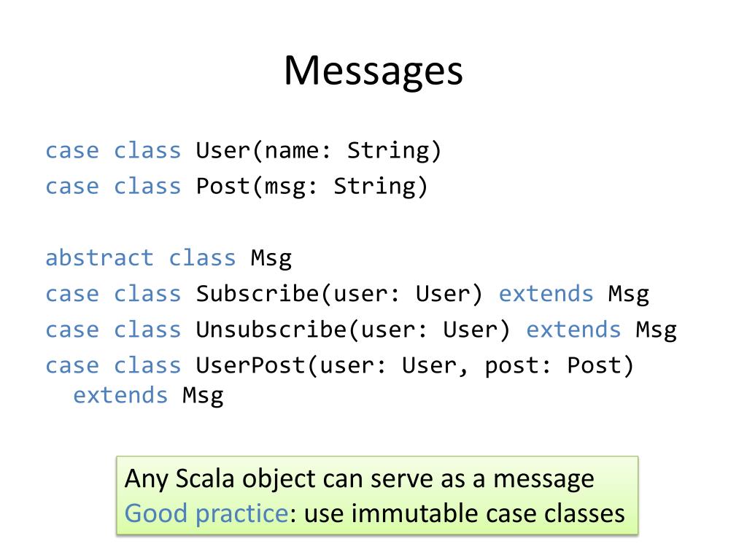Screen dimensions: 747x560
Task: Click the User(name: String) class definition
Action: [x=318, y=151]
